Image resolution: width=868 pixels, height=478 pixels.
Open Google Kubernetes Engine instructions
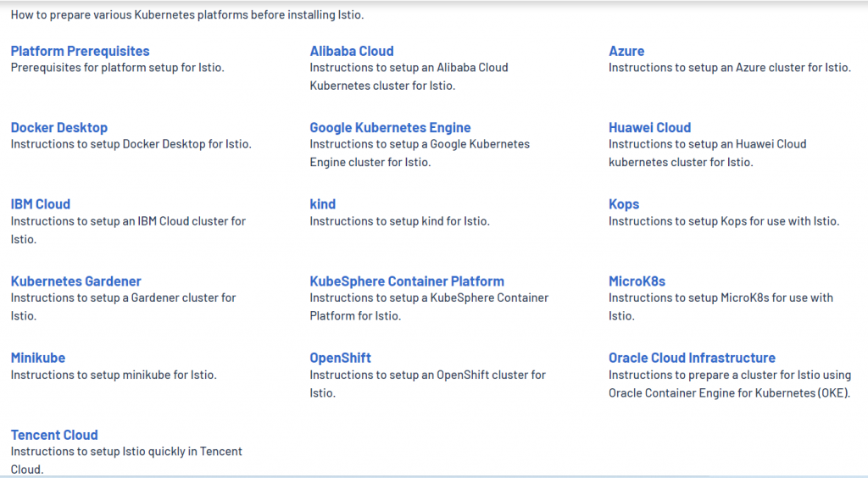tap(390, 128)
